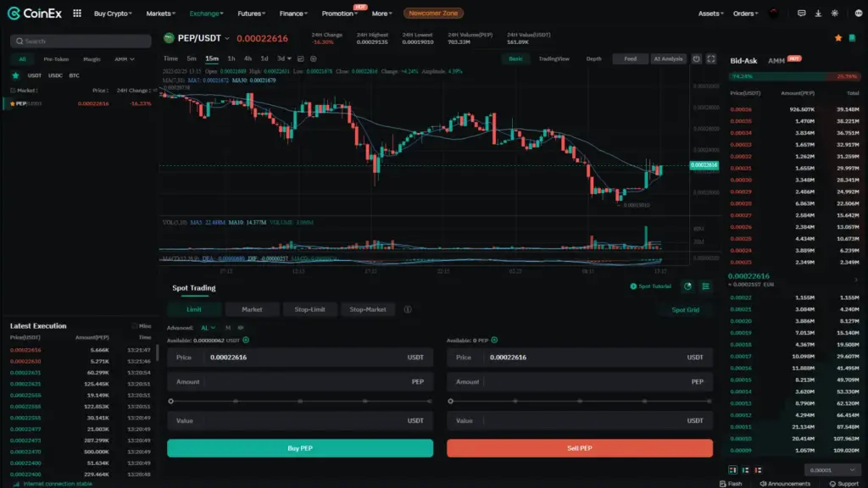Click the download app icon
This screenshot has width=868, height=488.
(x=818, y=14)
